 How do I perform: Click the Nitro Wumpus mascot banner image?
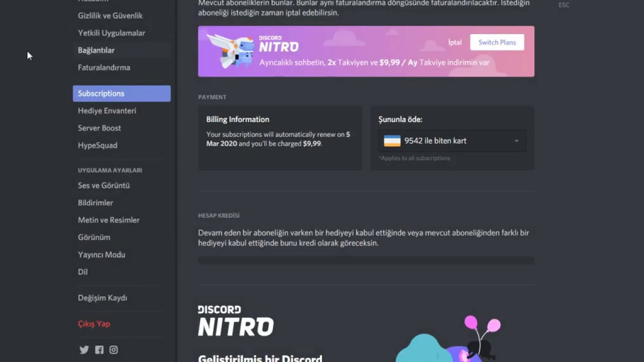[231, 51]
